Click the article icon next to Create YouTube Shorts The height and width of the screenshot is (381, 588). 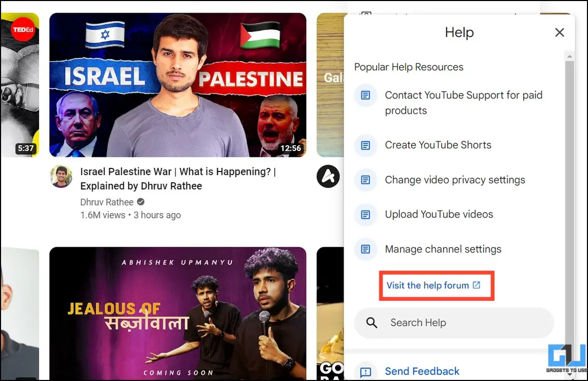point(365,145)
